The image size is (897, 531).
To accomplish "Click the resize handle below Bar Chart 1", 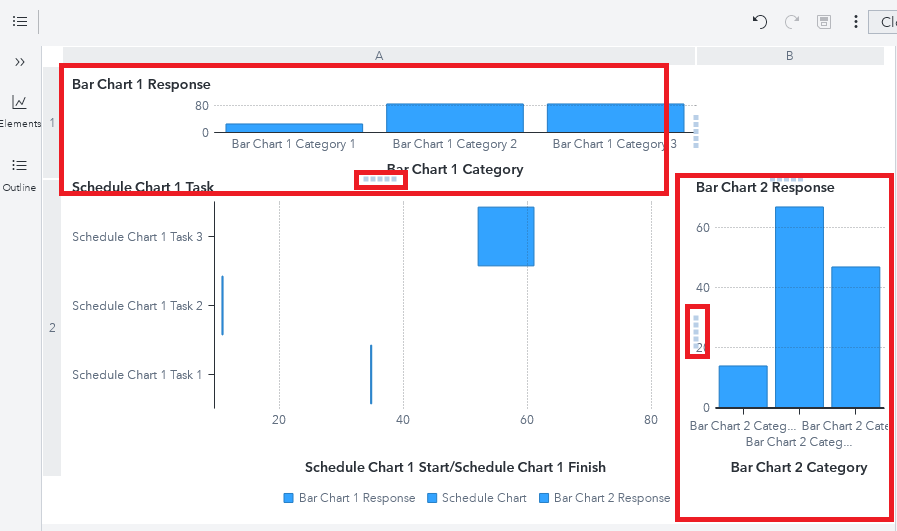I will 380,179.
